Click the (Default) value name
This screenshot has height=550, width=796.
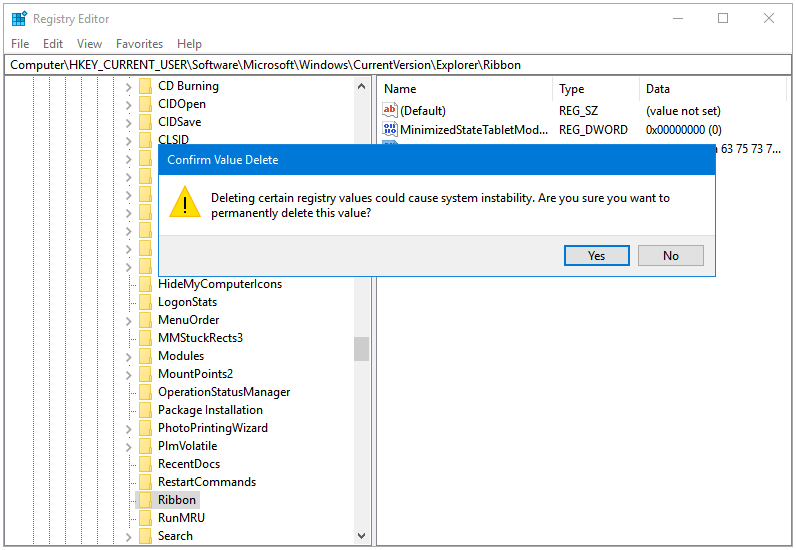(x=423, y=111)
